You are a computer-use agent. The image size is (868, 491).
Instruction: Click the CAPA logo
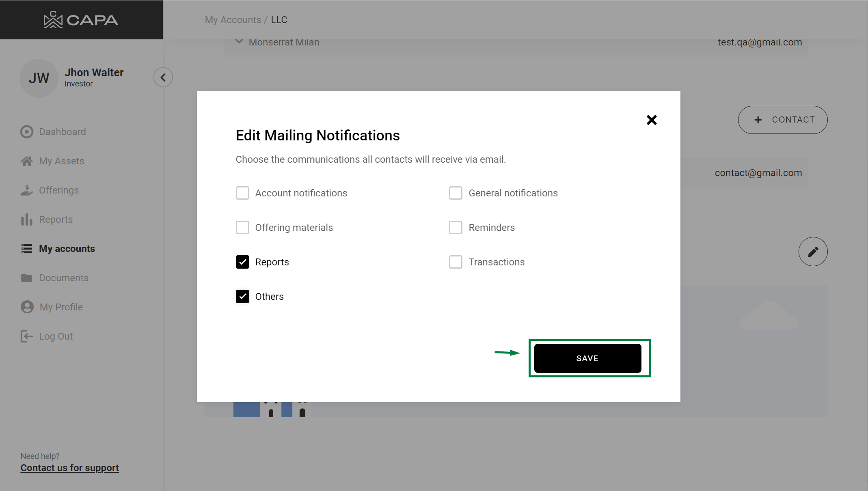coord(81,20)
